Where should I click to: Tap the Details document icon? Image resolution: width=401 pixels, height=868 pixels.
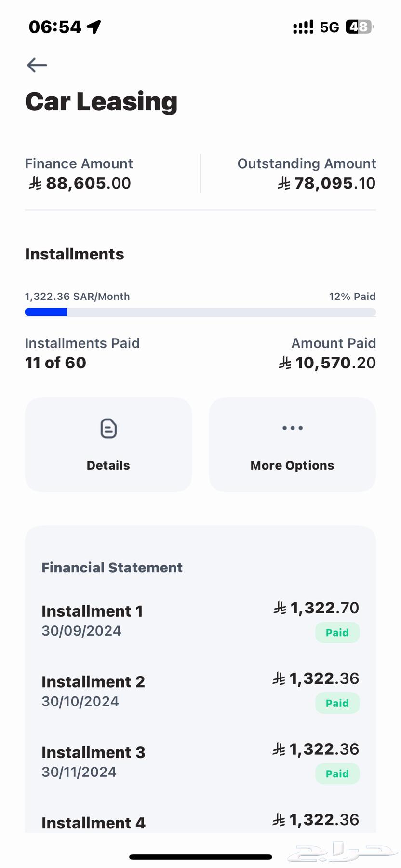[108, 429]
